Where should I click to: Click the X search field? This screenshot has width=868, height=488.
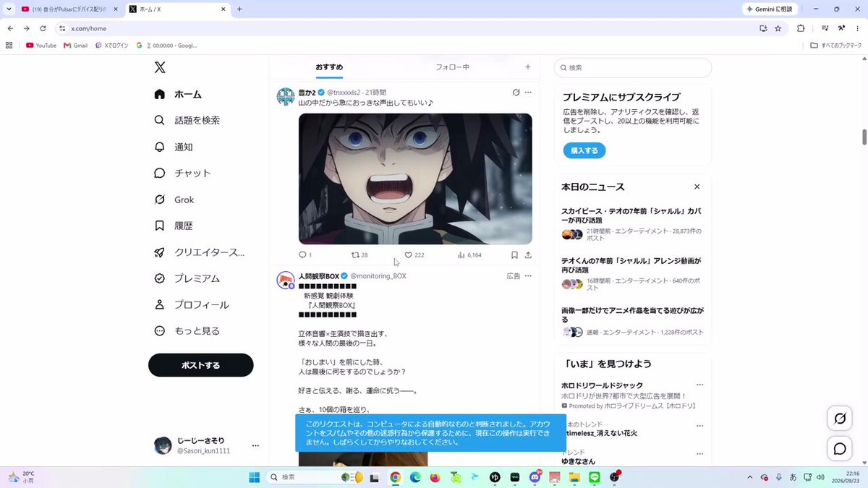click(633, 68)
